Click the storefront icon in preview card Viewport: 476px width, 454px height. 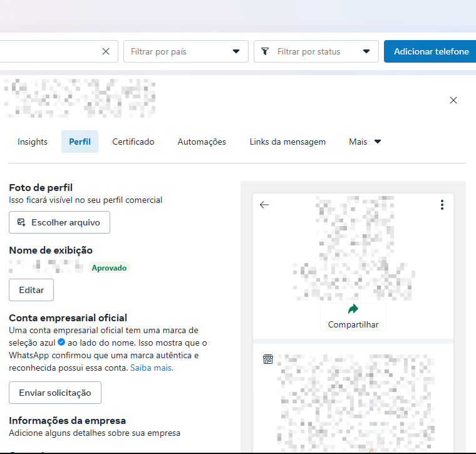point(268,359)
